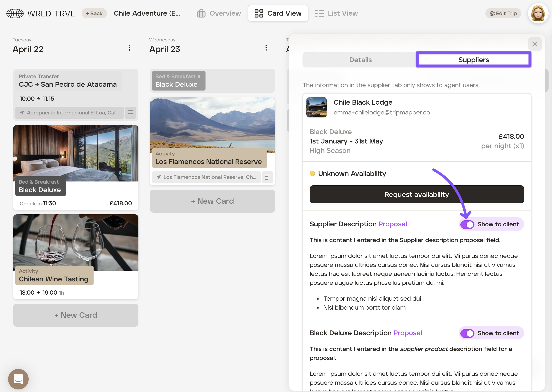Toggle Show to client for Supplier Description

(x=467, y=224)
